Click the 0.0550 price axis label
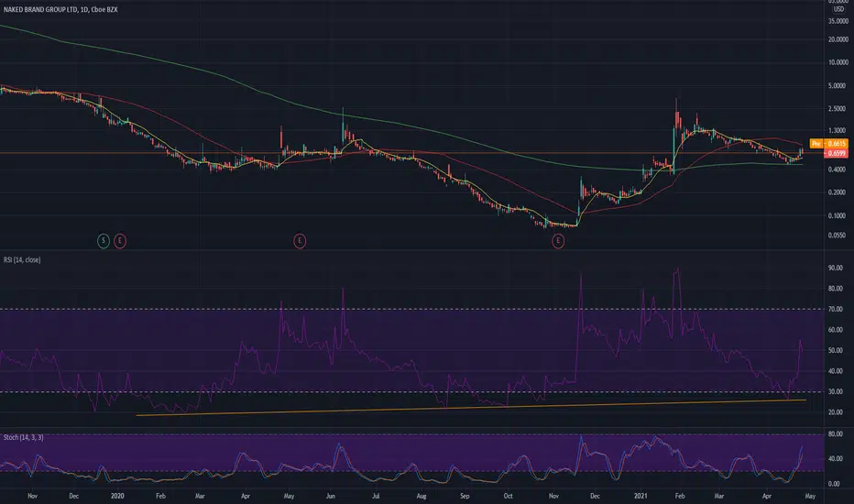854x504 pixels. point(838,236)
